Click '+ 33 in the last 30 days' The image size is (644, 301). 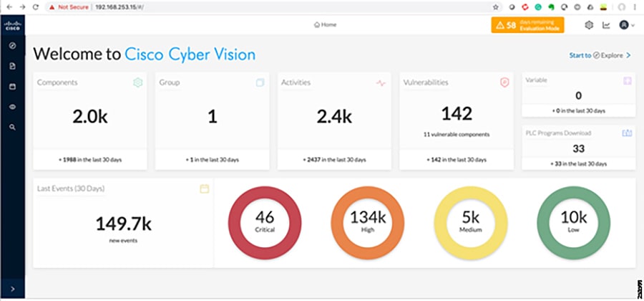(578, 163)
